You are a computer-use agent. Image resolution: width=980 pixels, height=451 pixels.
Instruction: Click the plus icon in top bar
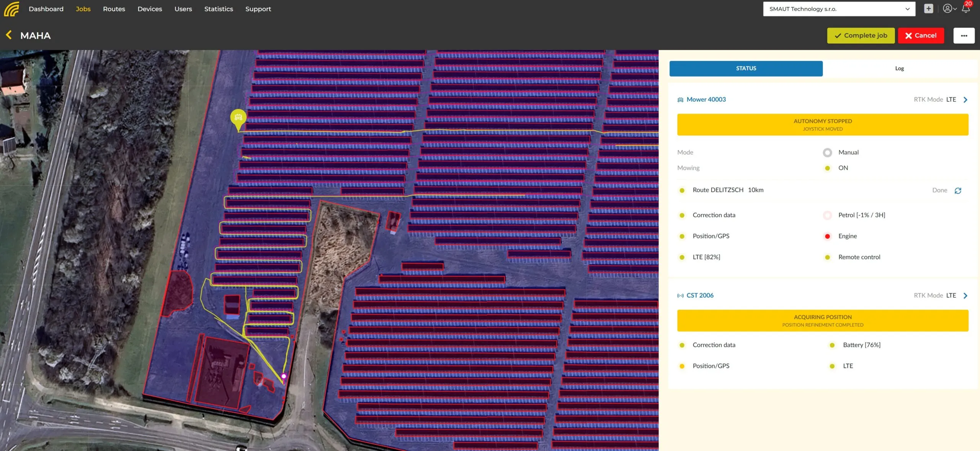[x=928, y=9]
